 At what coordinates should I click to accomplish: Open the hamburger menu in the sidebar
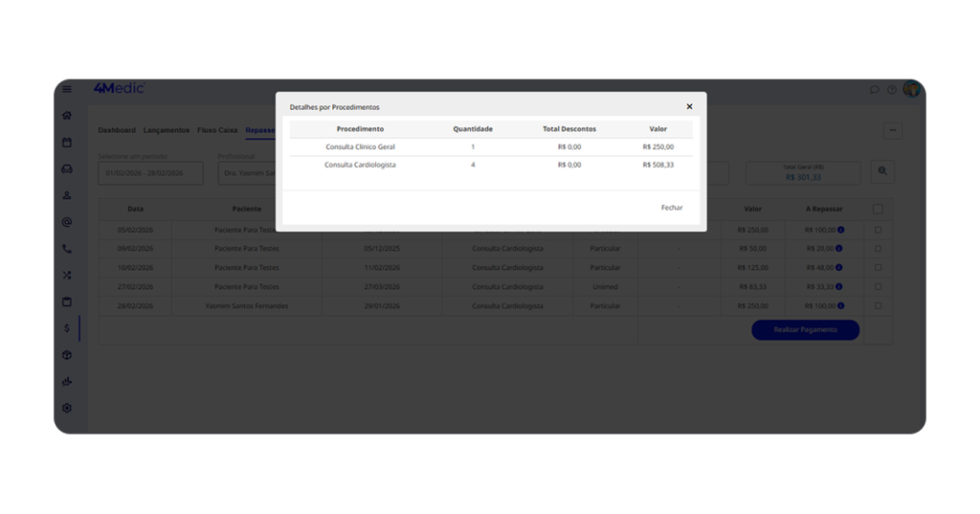click(67, 89)
